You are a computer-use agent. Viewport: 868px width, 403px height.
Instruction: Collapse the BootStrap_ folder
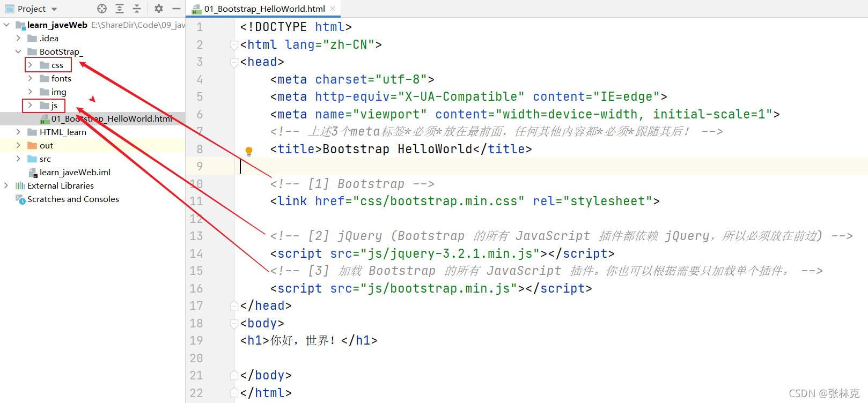point(18,51)
